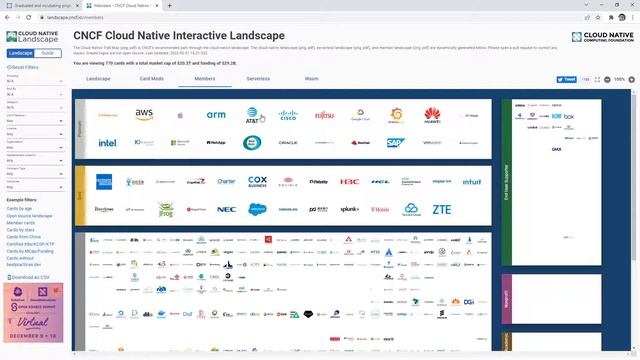Open the Splunk logo card
The width and height of the screenshot is (640, 360).
pyautogui.click(x=349, y=209)
